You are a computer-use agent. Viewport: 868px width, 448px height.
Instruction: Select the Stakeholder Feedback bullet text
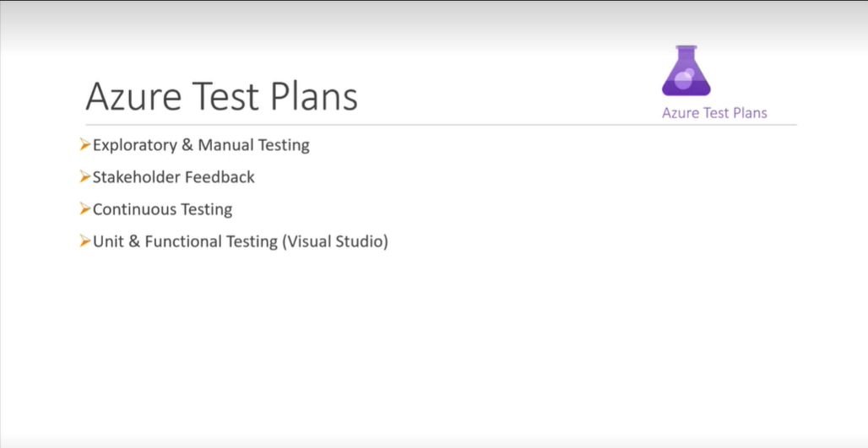[173, 177]
